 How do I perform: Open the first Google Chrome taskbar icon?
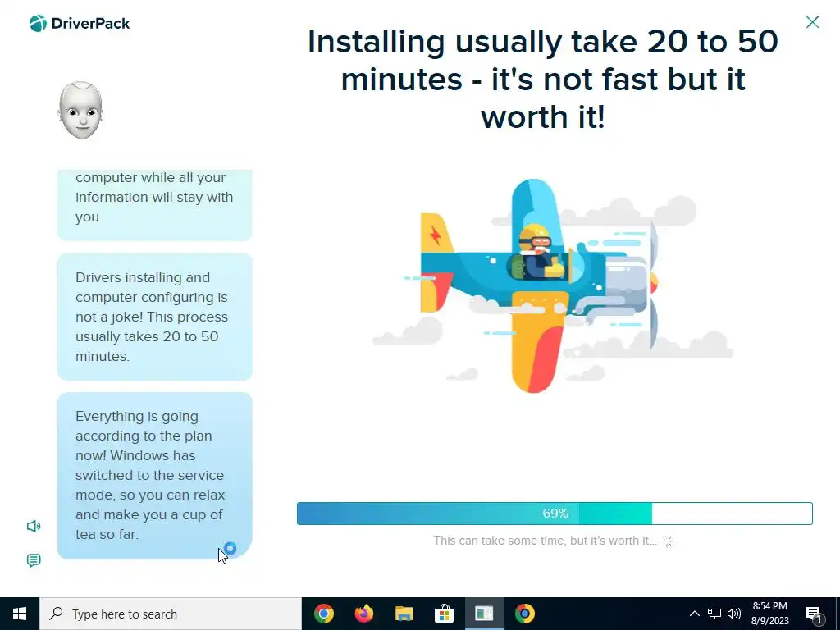[x=323, y=614]
